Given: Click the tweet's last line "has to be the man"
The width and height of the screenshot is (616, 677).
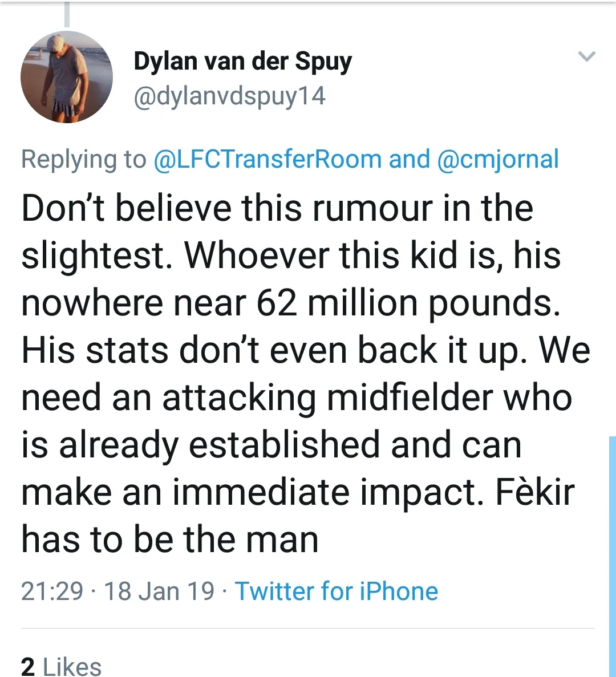Looking at the screenshot, I should tap(169, 539).
